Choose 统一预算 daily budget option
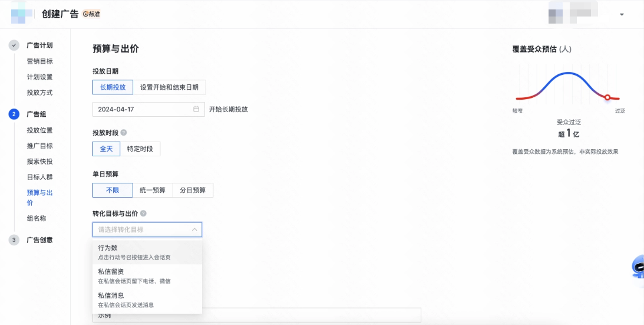 point(153,190)
